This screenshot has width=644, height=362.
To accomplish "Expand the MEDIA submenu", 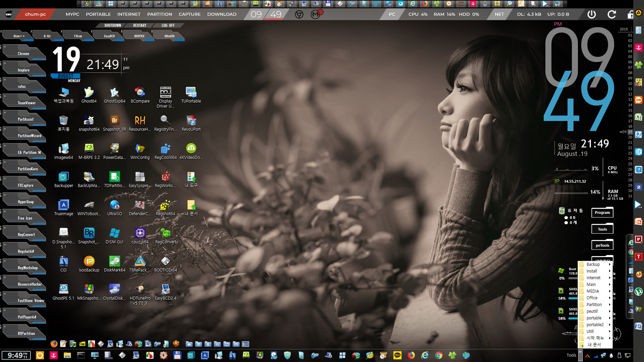I will coord(595,291).
